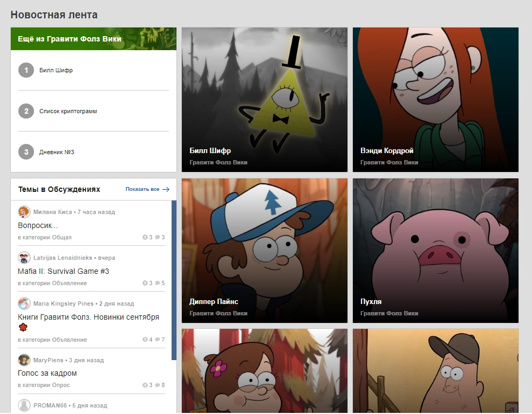Click the discussions panel scrollbar
Image resolution: width=532 pixels, height=414 pixels.
174,280
